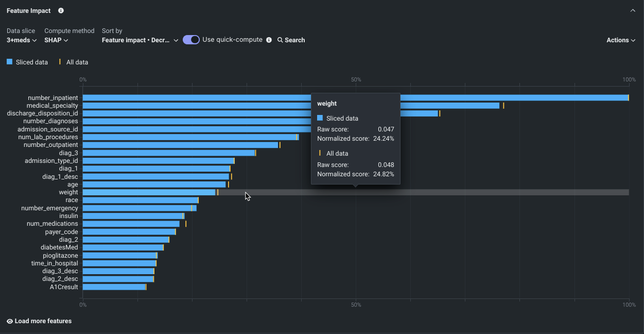Toggle the Use quick-compute switch
This screenshot has height=334, width=644.
tap(191, 40)
